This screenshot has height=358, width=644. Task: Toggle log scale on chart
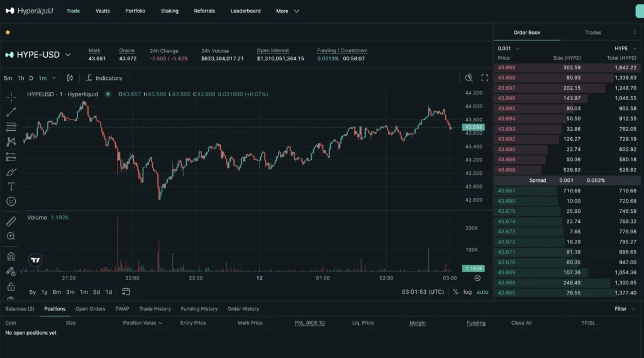[x=467, y=292]
